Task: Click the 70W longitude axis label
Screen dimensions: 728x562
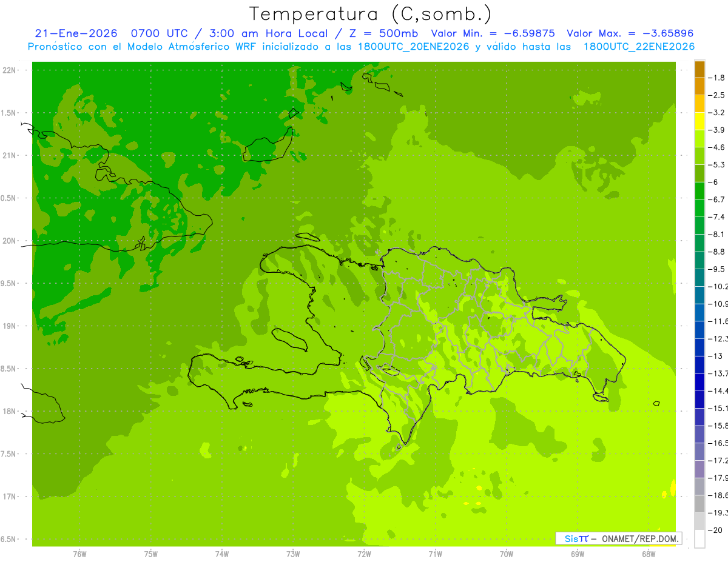Action: (x=507, y=554)
